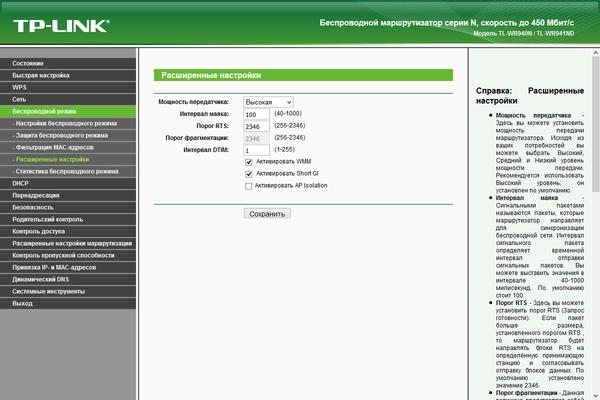Uncheck Активировать Short GI checkbox
Image resolution: width=600 pixels, height=400 pixels.
coord(249,174)
